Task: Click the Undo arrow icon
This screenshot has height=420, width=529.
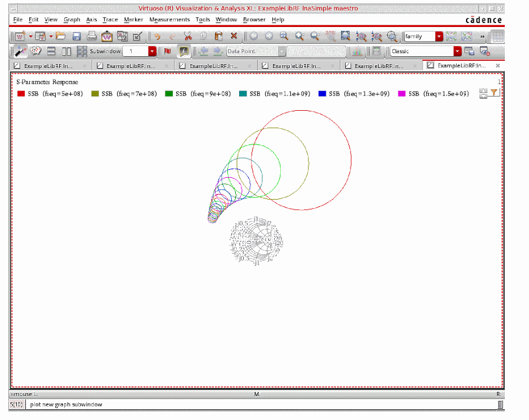Action: 157,37
